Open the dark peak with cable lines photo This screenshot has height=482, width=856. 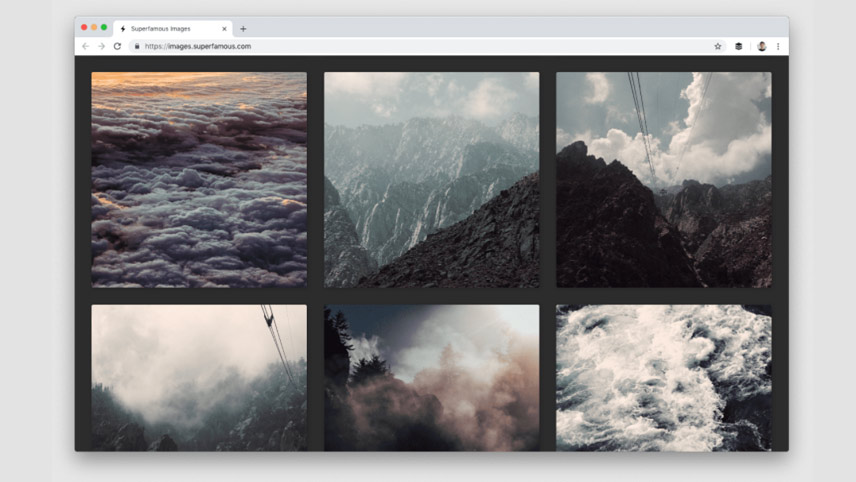point(664,180)
